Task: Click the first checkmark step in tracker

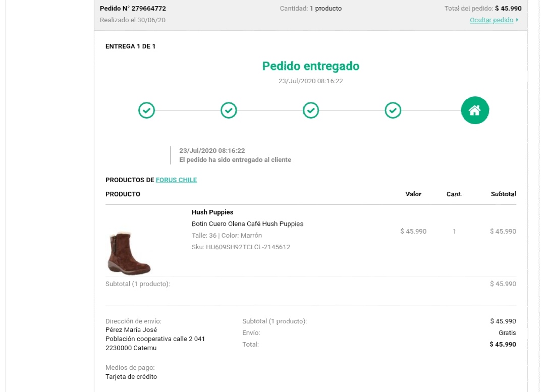Action: point(147,110)
